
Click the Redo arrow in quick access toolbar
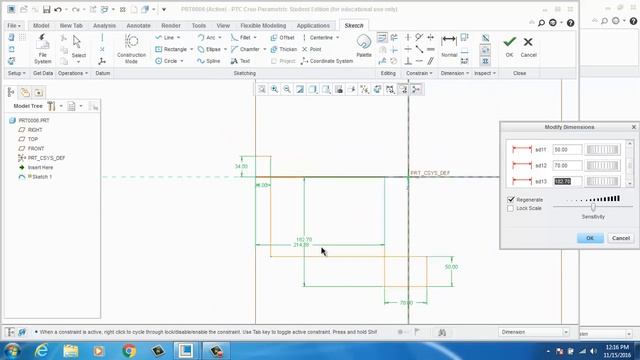(x=76, y=9)
